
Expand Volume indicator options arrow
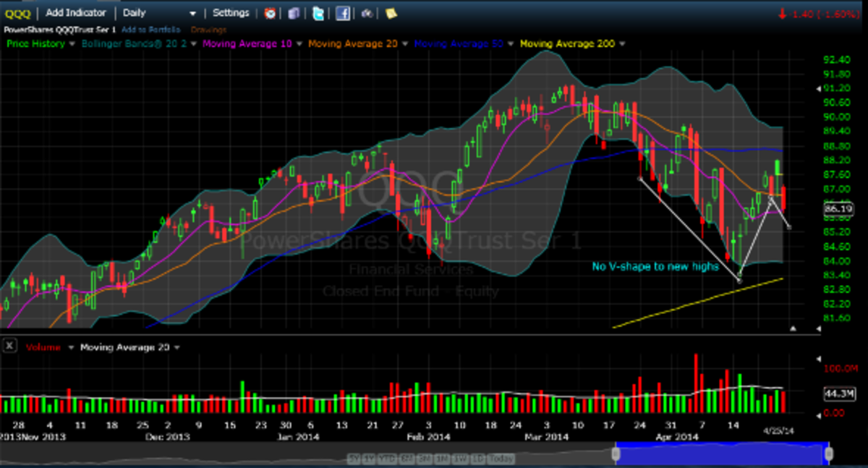pyautogui.click(x=71, y=347)
